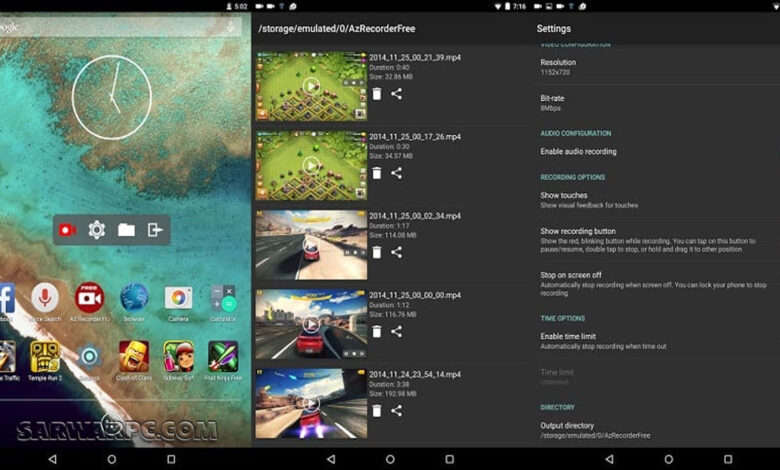
Task: Delete video 2014_11_25_00_21_39.mp4
Action: tap(377, 94)
